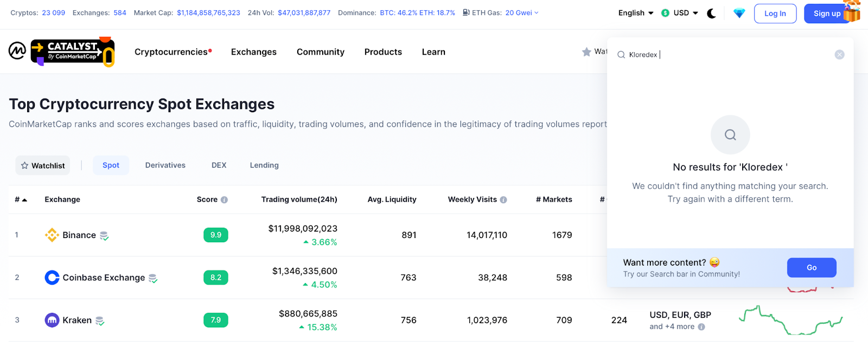Open the Products menu
868x347 pixels.
pyautogui.click(x=383, y=52)
